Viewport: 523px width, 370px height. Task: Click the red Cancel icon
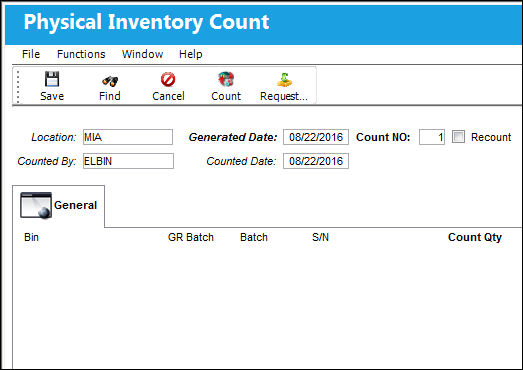click(168, 79)
